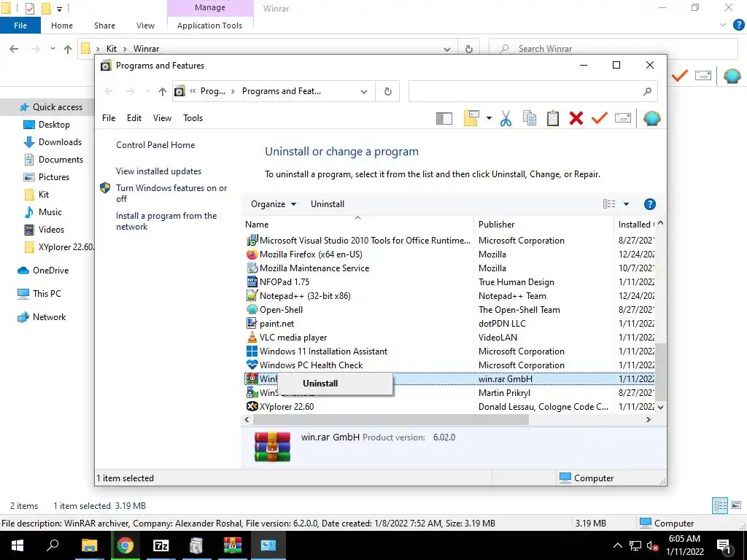This screenshot has width=747, height=560.
Task: Click the view layout icon beside the help button
Action: [609, 204]
